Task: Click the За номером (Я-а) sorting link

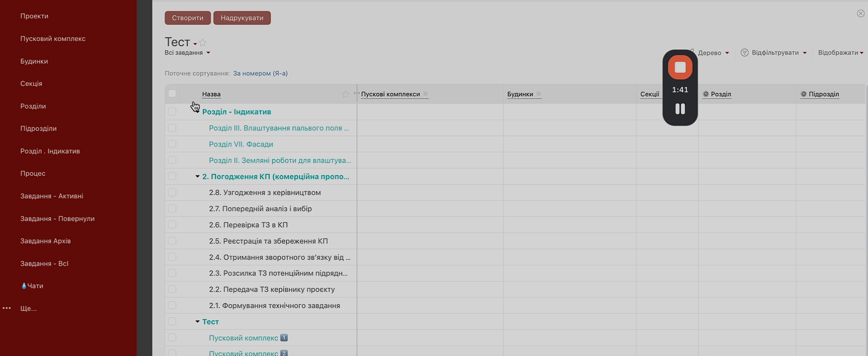Action: tap(260, 74)
